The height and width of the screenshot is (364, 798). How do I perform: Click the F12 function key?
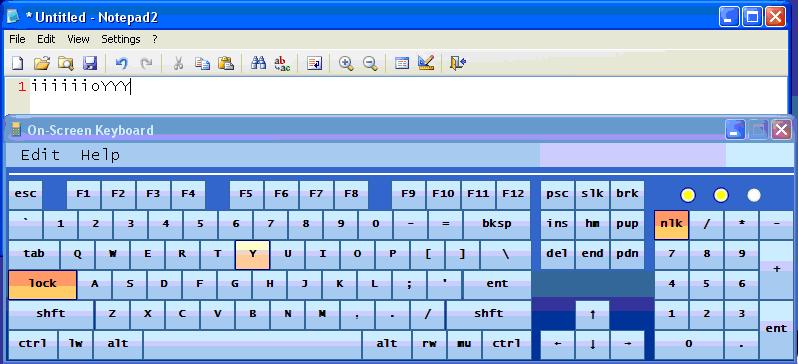[x=513, y=195]
